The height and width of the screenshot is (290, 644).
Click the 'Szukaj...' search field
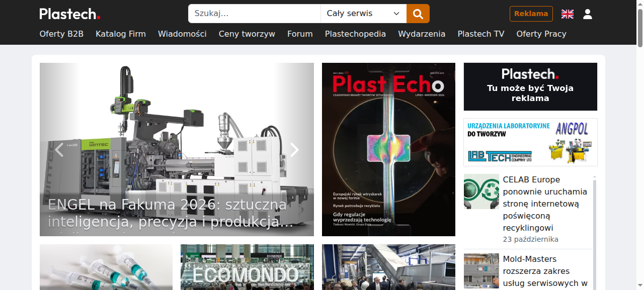255,14
